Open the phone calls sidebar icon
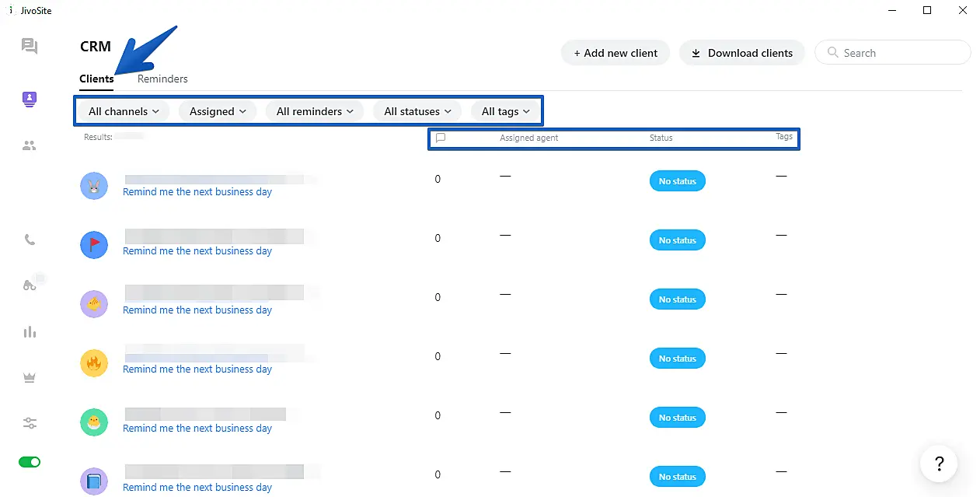 tap(30, 240)
